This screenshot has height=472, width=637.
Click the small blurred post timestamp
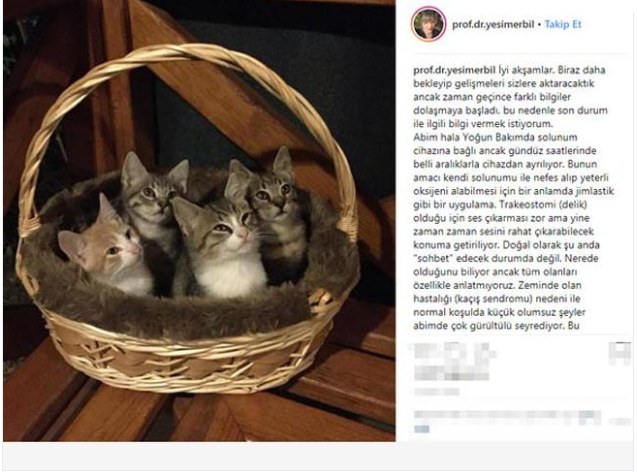(436, 392)
